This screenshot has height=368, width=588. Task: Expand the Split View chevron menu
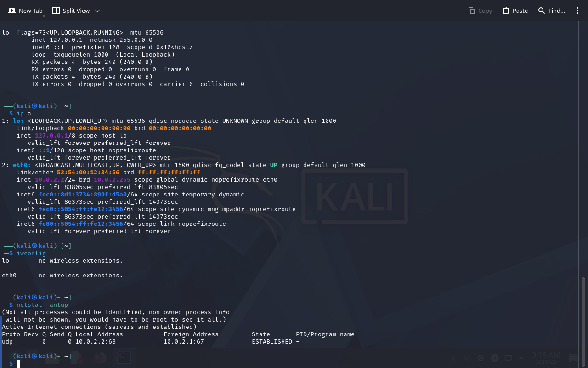click(x=97, y=11)
